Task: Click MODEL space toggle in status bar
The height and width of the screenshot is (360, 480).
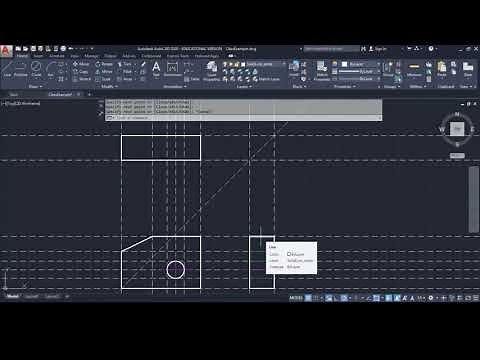Action: pyautogui.click(x=296, y=298)
